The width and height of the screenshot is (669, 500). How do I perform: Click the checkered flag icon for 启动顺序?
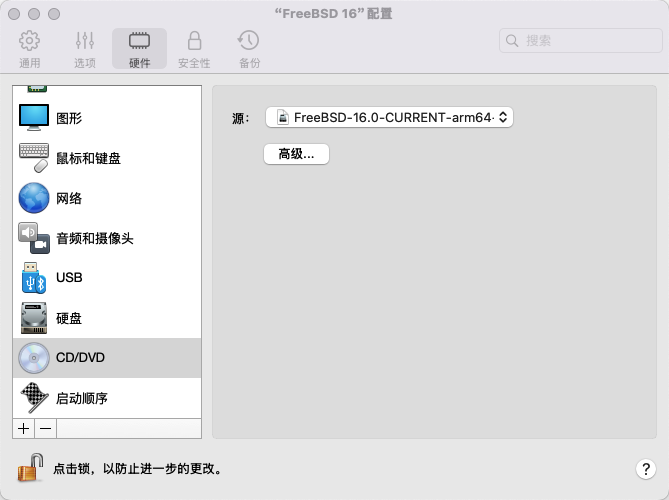tap(34, 398)
